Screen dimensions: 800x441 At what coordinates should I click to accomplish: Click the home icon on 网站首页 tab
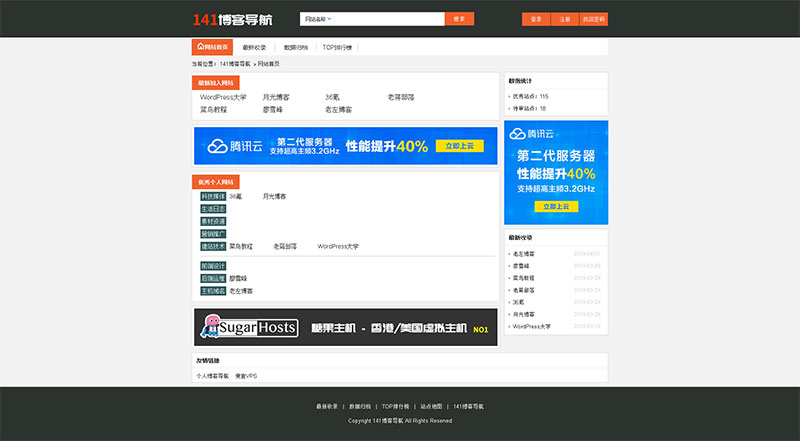200,47
